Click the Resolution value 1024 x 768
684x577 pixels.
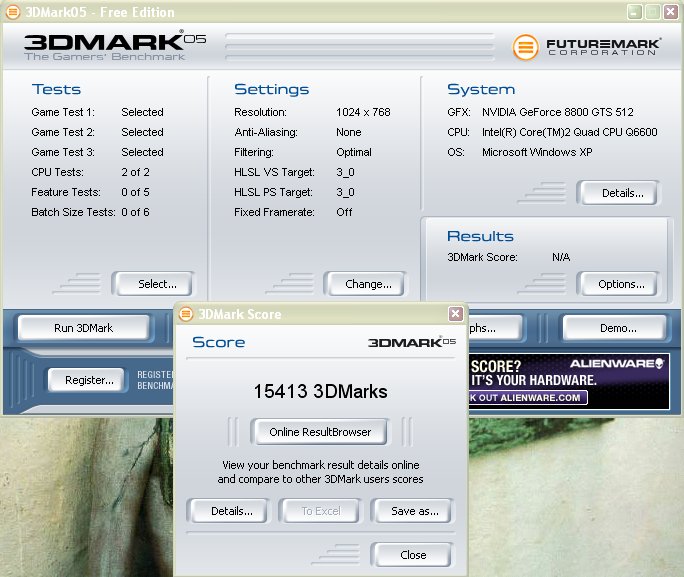click(363, 112)
